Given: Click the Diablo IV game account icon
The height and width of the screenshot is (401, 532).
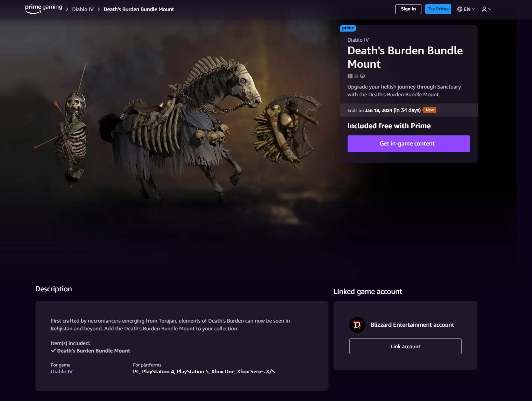Looking at the screenshot, I should tap(357, 325).
